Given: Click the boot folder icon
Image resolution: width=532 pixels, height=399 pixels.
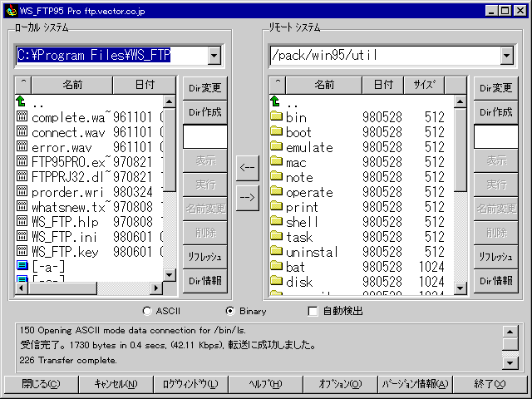Looking at the screenshot, I should click(277, 131).
